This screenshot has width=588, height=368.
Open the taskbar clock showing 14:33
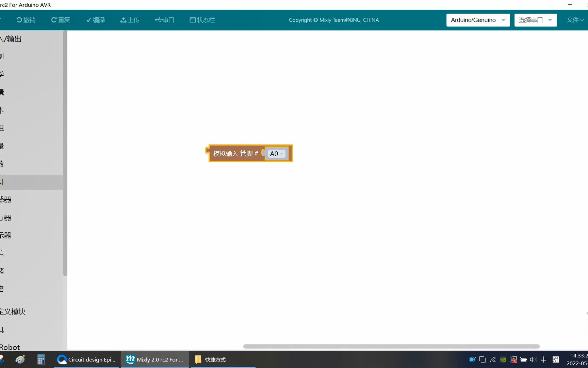[x=577, y=359]
